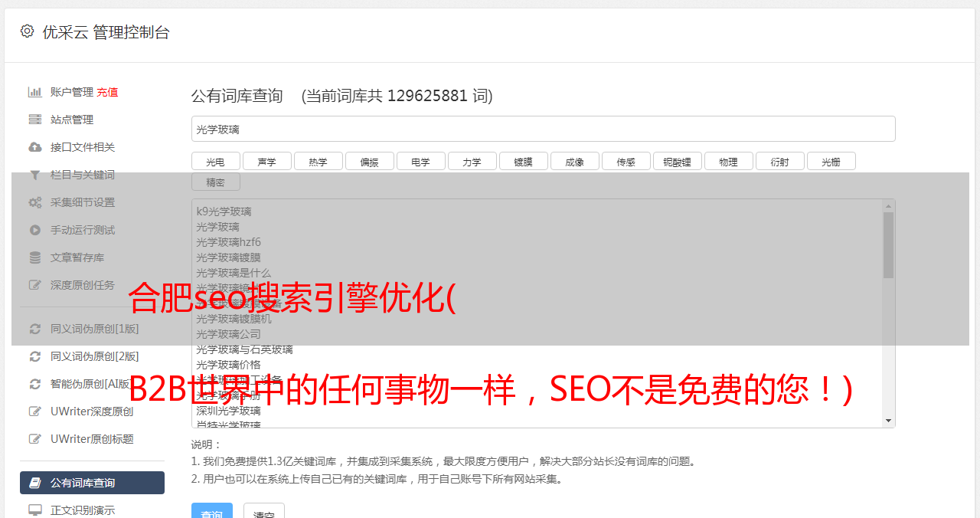Select the 铌酸锂 tag button
Screen dimensions: 980x518
pos(677,161)
